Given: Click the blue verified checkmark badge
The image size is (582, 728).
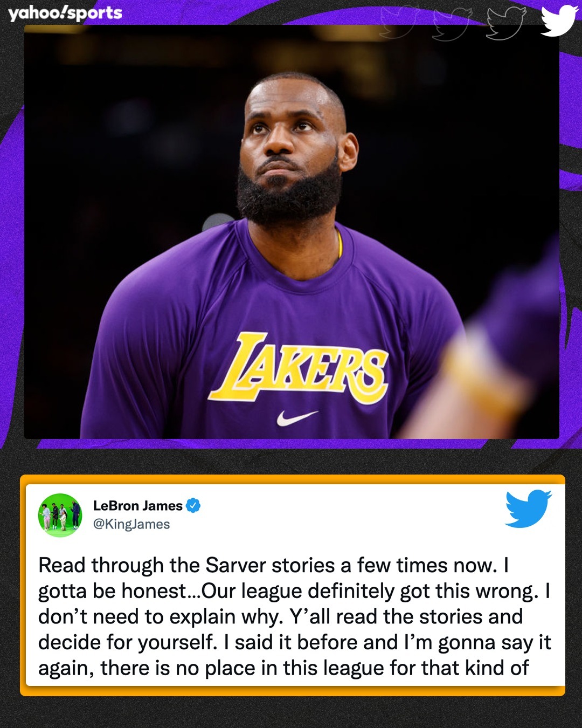Looking at the screenshot, I should pos(193,505).
